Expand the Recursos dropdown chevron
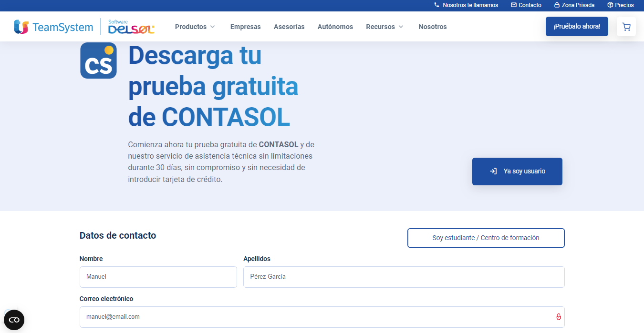The height and width of the screenshot is (333, 644). 401,27
